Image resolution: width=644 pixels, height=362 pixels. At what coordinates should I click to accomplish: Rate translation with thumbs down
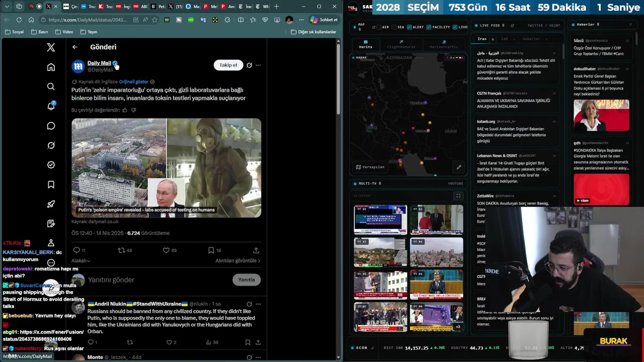[x=133, y=110]
